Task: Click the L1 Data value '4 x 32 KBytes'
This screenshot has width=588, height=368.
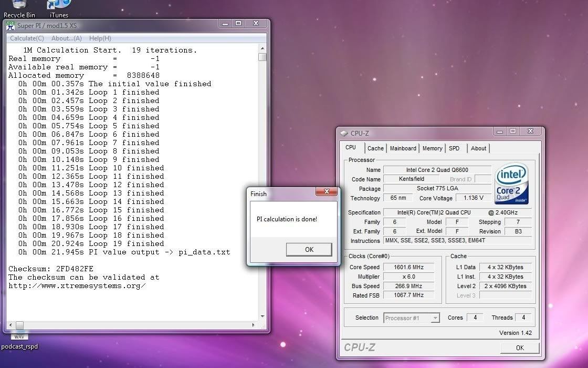Action: click(505, 268)
